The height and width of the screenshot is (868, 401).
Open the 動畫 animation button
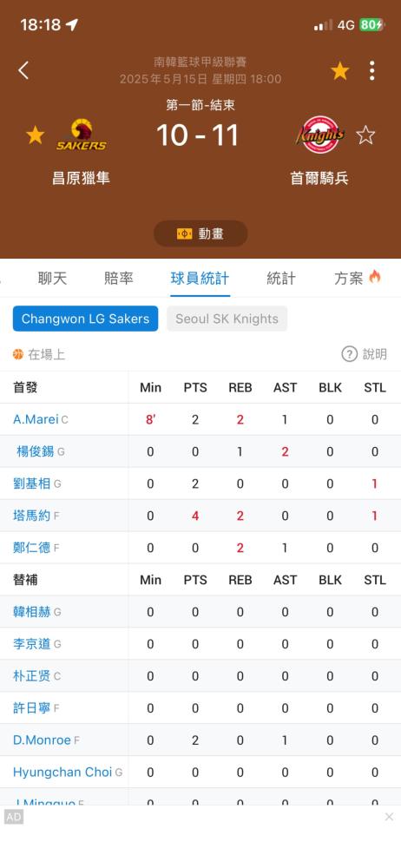click(200, 233)
